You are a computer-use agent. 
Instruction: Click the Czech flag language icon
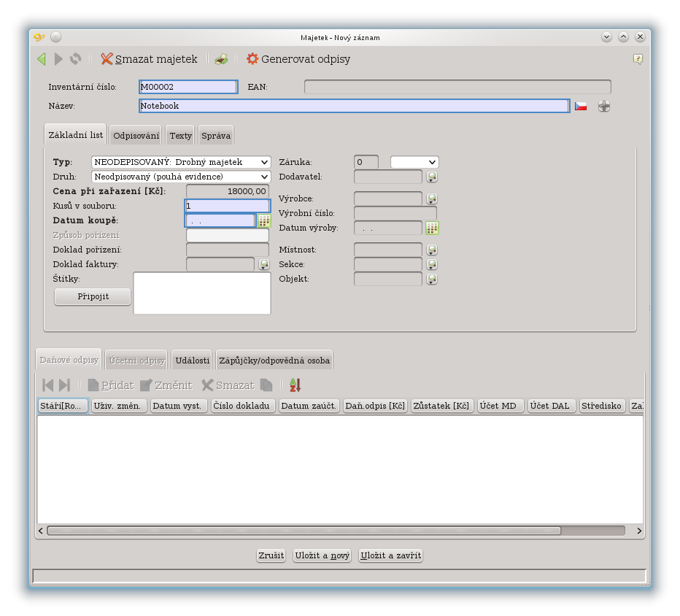[x=581, y=106]
